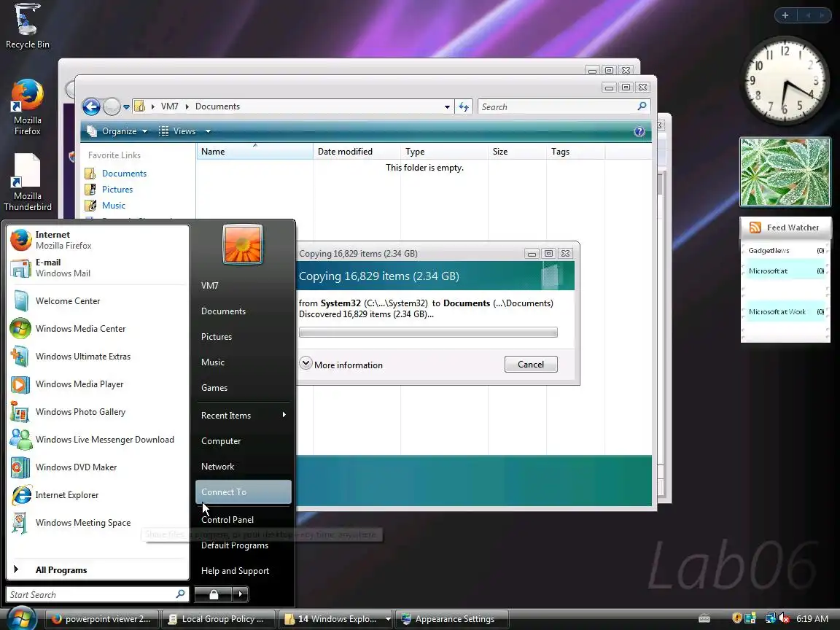Click the sidebar add gadget plus button
The image size is (840, 630).
point(785,15)
